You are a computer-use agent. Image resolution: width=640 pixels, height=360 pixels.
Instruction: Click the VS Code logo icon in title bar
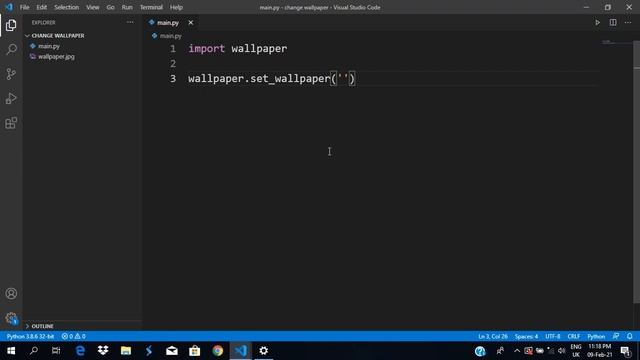[x=9, y=7]
